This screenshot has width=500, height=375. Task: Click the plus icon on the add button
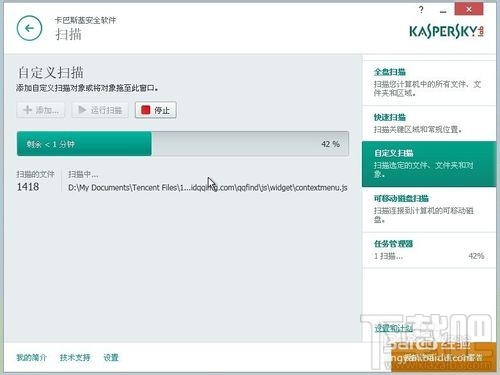[x=27, y=110]
